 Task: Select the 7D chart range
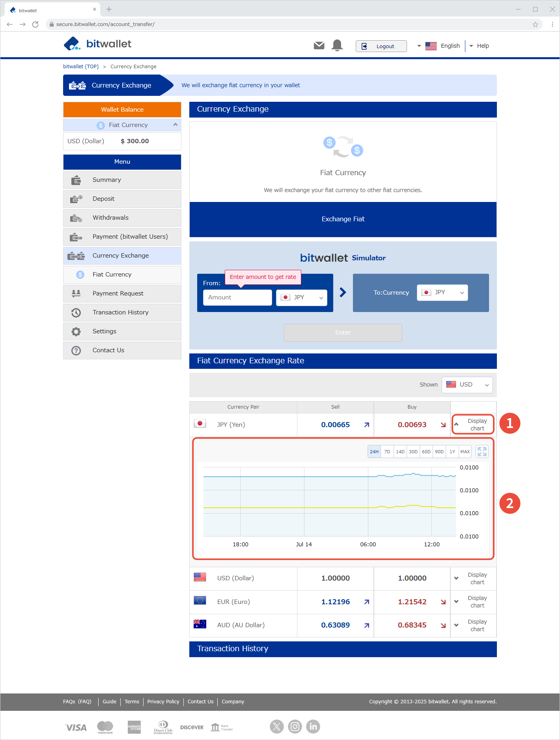click(387, 452)
